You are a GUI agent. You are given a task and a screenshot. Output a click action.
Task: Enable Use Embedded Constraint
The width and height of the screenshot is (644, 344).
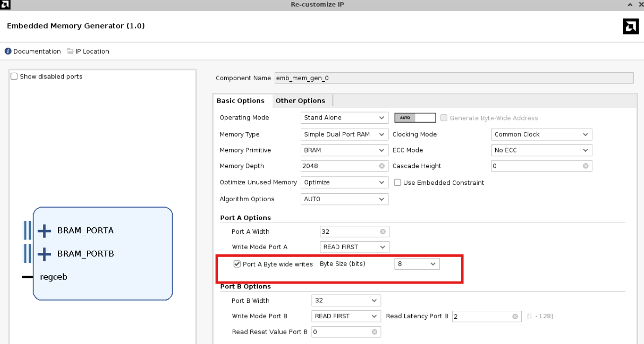point(397,182)
